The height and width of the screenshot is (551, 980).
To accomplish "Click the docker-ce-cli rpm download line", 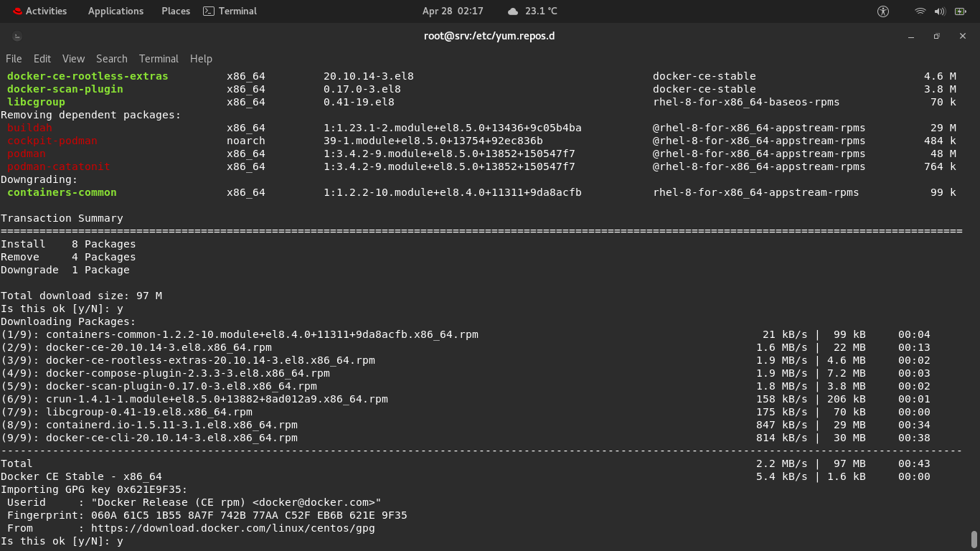I will click(x=466, y=438).
